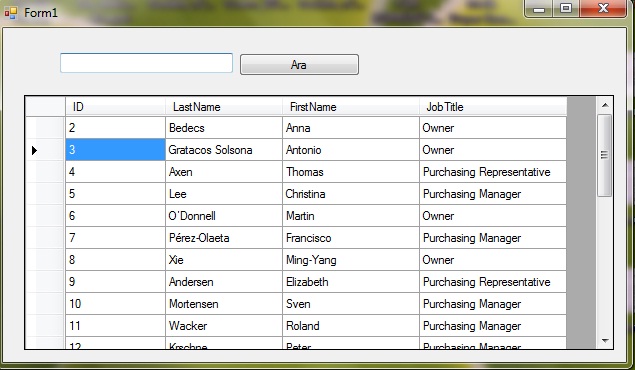635x370 pixels.
Task: Click the Elizabeth first name cell
Action: (351, 282)
